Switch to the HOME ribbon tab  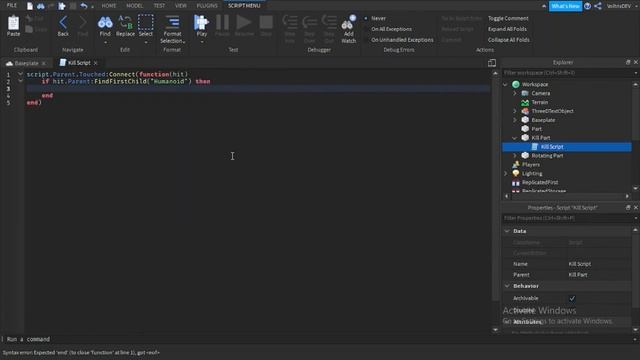pos(109,6)
